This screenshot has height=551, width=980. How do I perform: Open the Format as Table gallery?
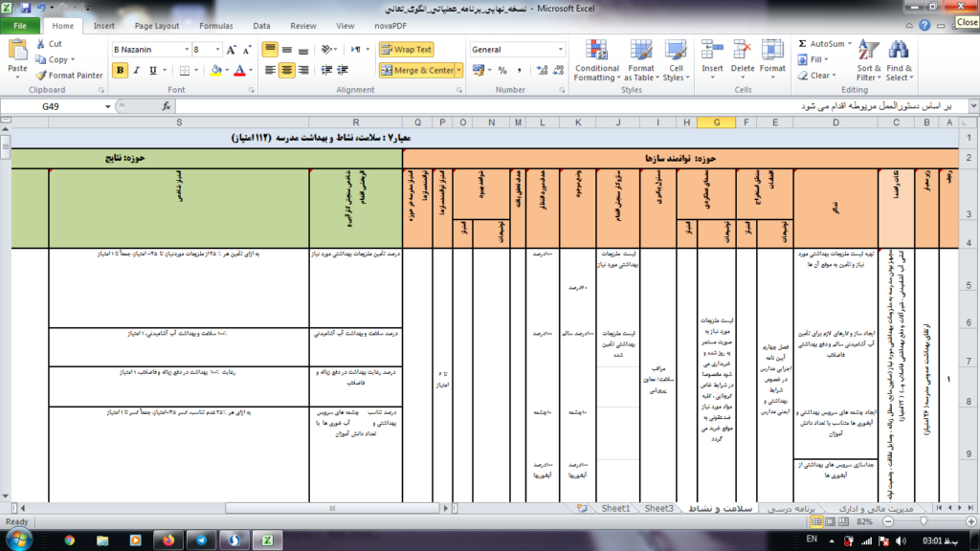coord(641,60)
